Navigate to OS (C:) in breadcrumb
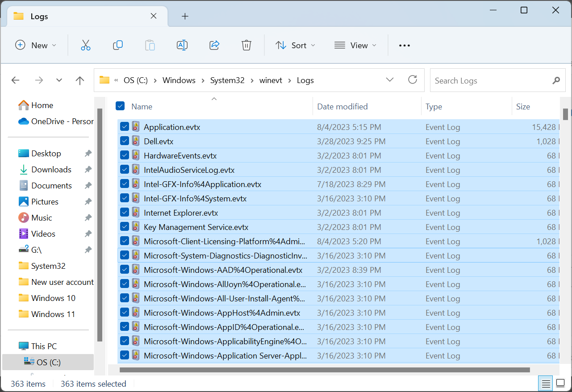Image resolution: width=572 pixels, height=392 pixels. [136, 80]
